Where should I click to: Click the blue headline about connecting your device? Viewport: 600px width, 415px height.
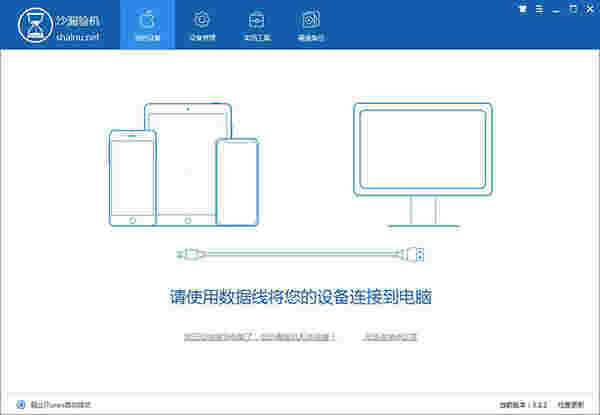point(301,297)
